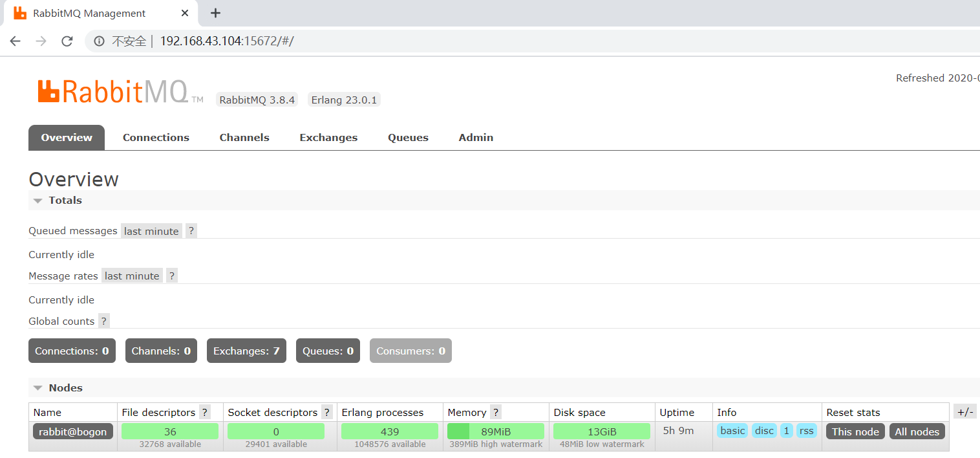This screenshot has height=458, width=980.
Task: Click the rss info tag
Action: 806,431
